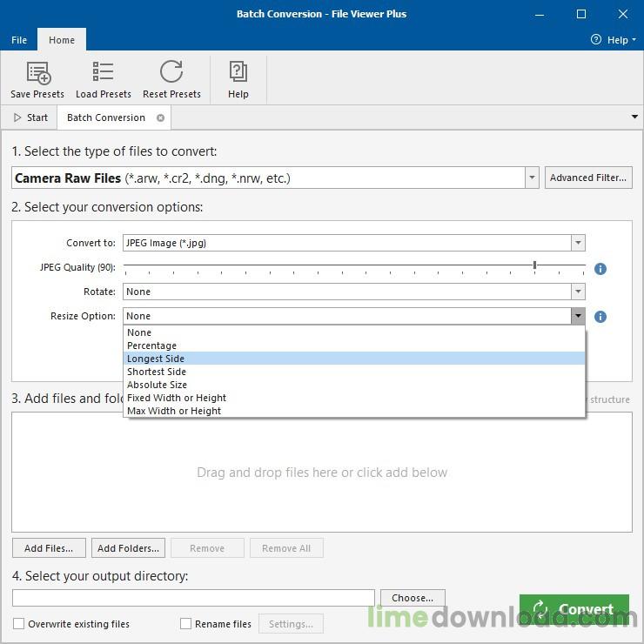Select None in resize list
Viewport: 644px width, 644px height.
pyautogui.click(x=354, y=332)
